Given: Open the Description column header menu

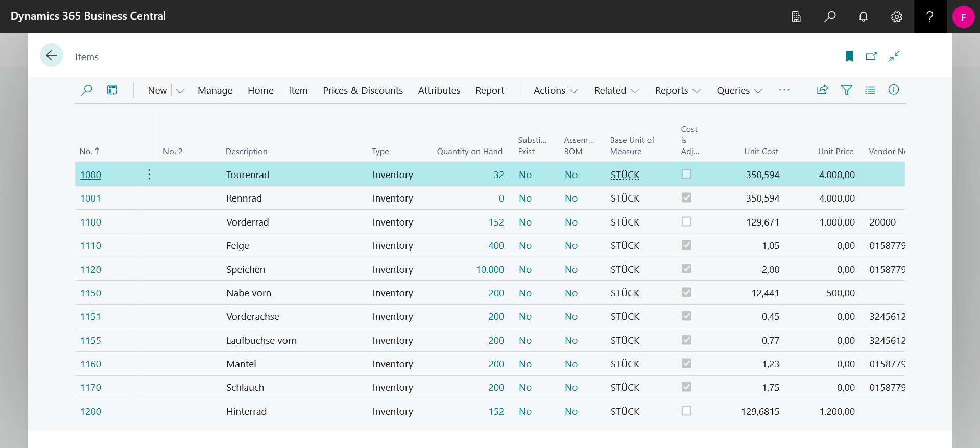Looking at the screenshot, I should (x=247, y=152).
